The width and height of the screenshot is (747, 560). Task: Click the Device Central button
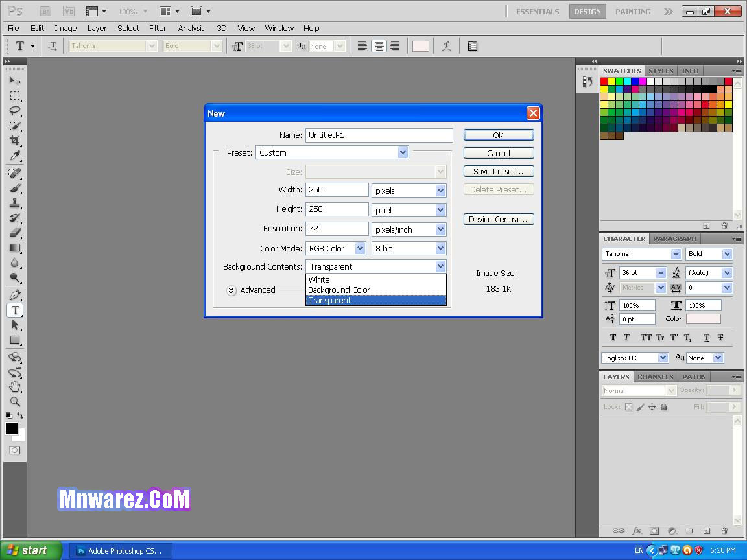(x=498, y=220)
